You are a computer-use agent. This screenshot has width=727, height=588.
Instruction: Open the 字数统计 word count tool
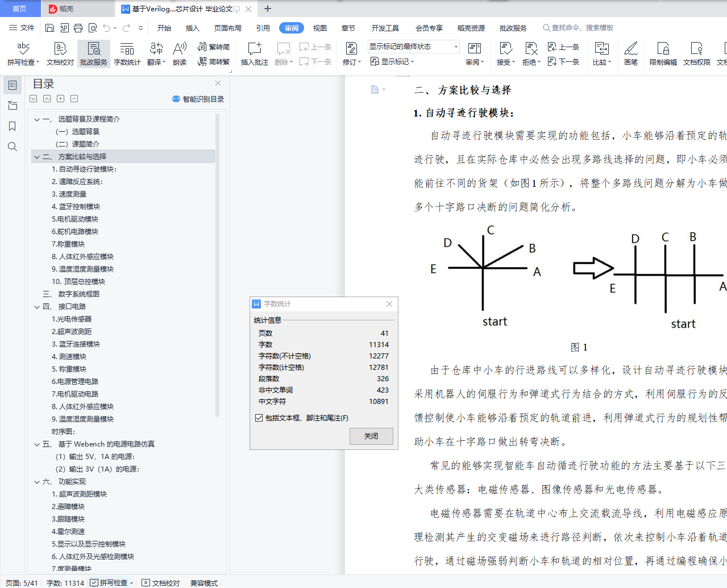pos(127,54)
